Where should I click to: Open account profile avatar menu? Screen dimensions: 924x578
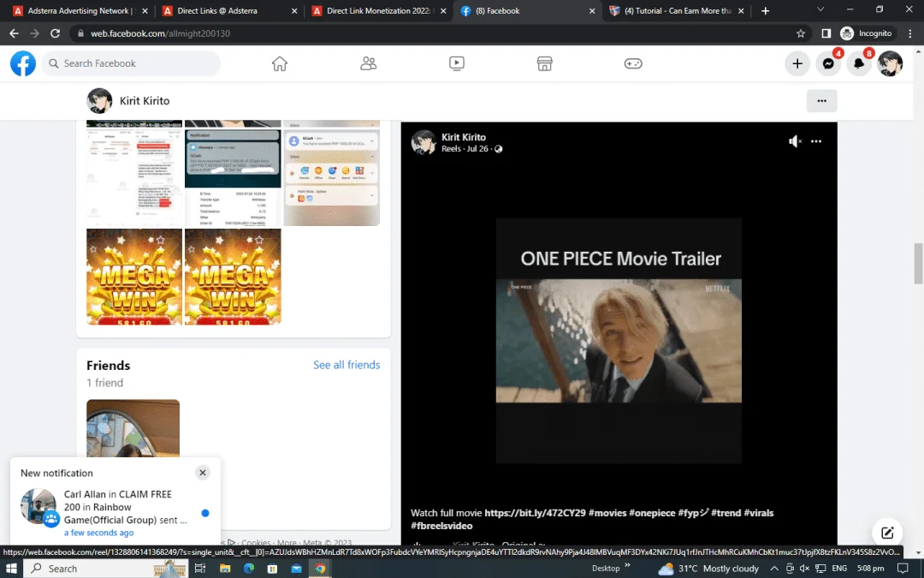coord(890,63)
